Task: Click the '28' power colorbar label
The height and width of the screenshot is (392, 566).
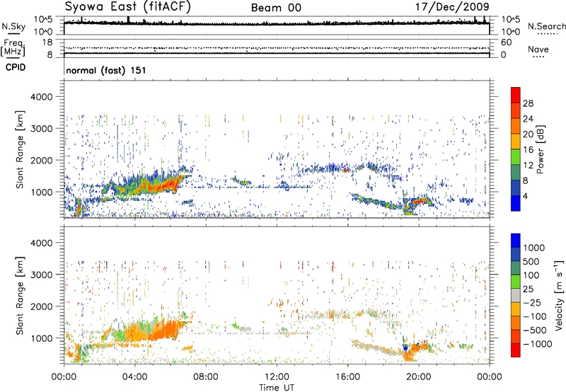Action: (x=528, y=103)
